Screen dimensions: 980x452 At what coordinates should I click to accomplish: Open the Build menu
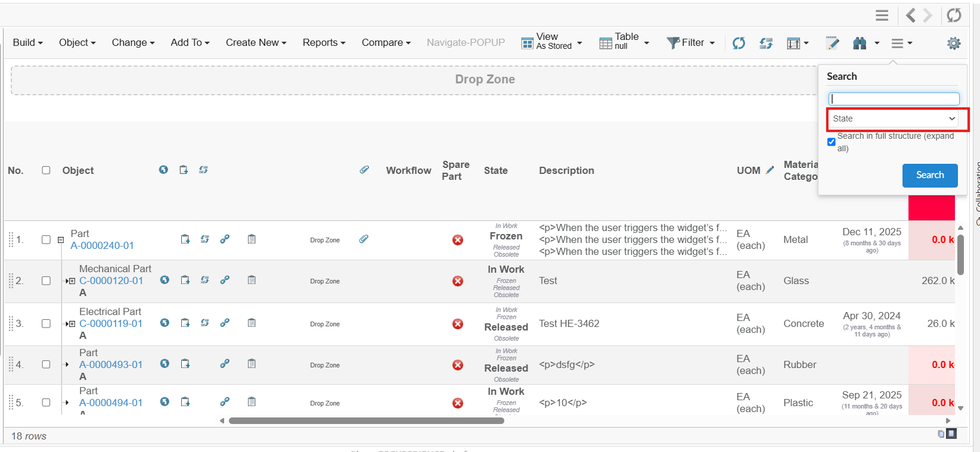(28, 42)
